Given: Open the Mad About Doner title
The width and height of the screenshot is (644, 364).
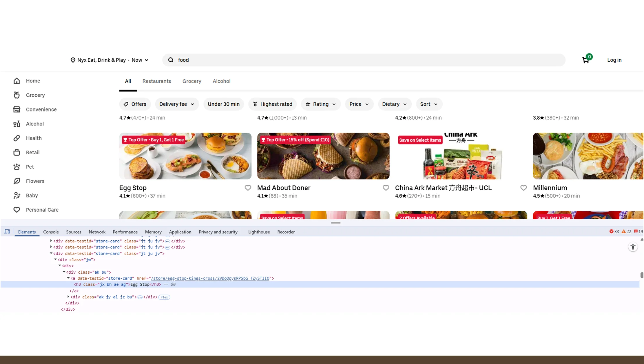Looking at the screenshot, I should tap(284, 188).
